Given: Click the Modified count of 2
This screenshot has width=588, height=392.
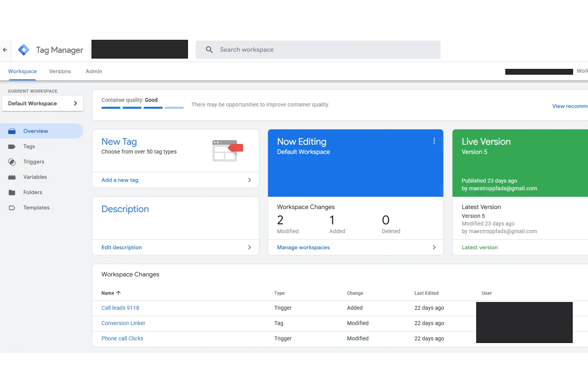Looking at the screenshot, I should [x=280, y=220].
